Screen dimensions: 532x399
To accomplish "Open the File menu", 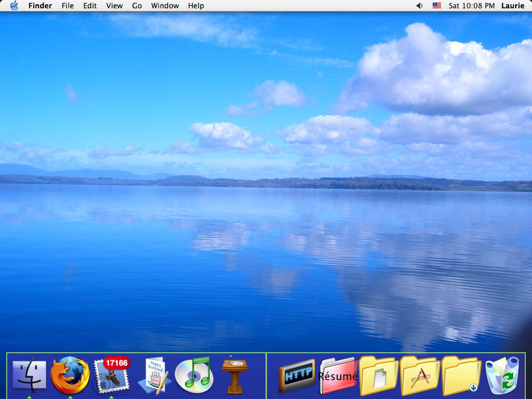I will (x=68, y=6).
